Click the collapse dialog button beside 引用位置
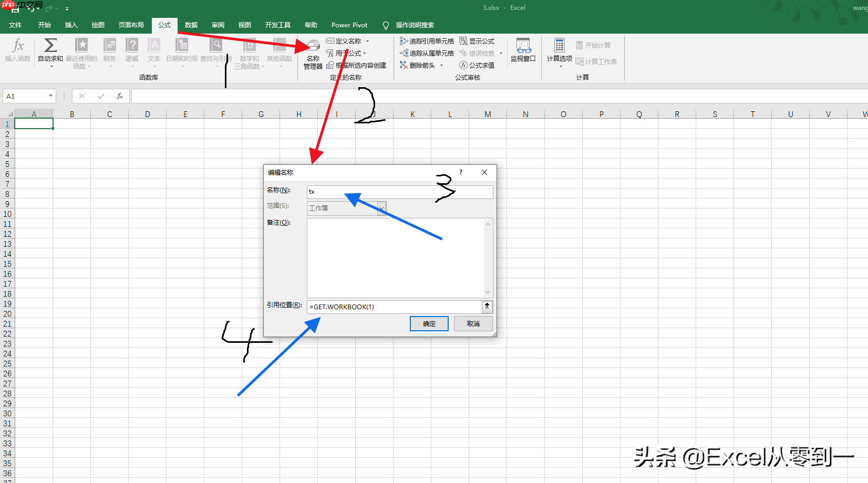 click(x=487, y=307)
